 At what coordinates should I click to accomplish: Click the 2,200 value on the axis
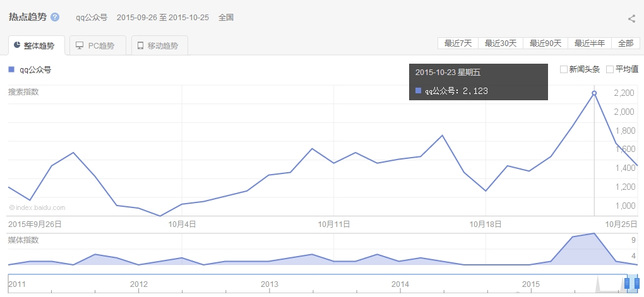(624, 93)
